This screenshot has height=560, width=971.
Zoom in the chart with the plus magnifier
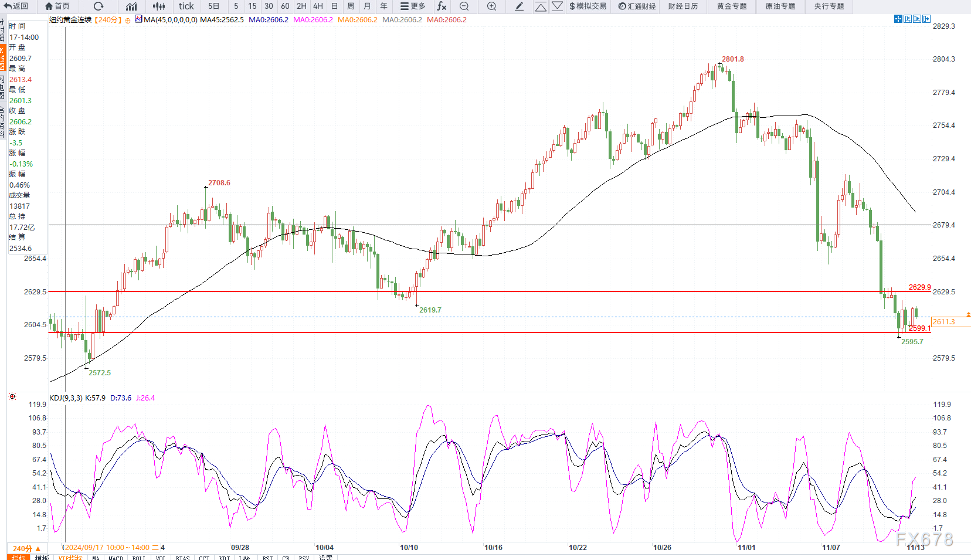pyautogui.click(x=491, y=6)
